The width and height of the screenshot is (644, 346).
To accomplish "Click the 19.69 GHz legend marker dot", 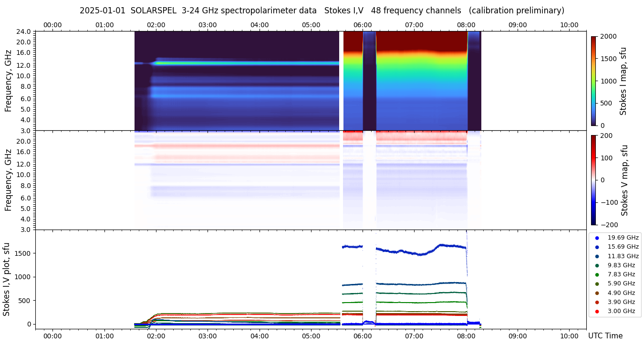I will pos(597,238).
